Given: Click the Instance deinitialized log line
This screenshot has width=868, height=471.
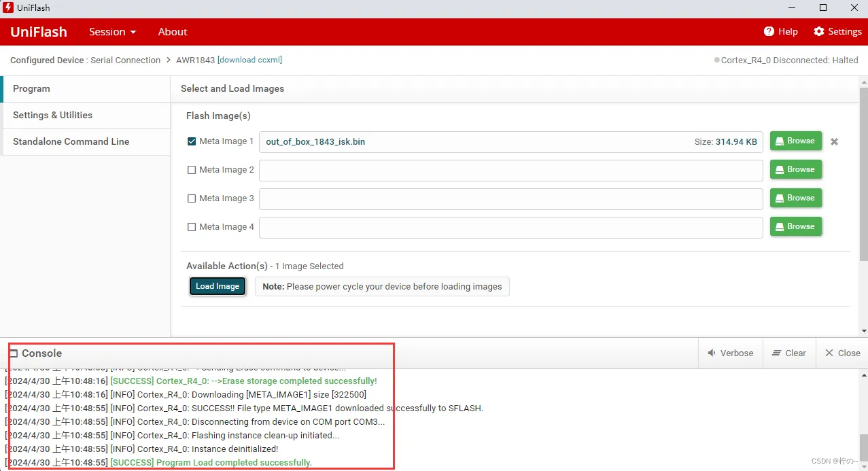Looking at the screenshot, I should point(141,449).
